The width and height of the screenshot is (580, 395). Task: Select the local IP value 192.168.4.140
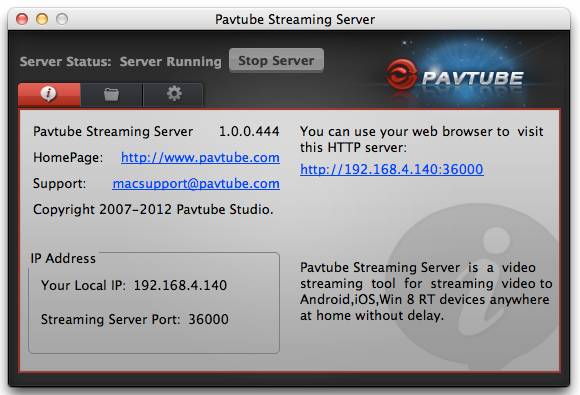tap(180, 285)
